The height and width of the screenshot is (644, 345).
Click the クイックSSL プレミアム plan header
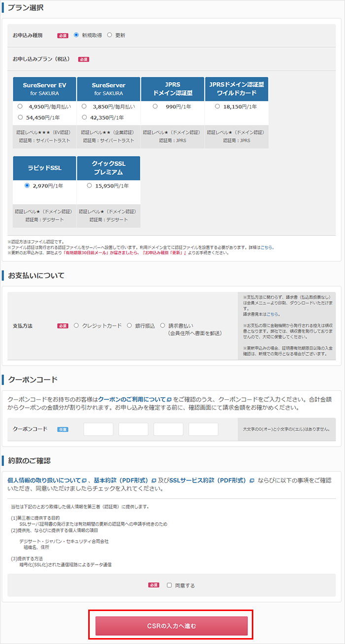pyautogui.click(x=108, y=168)
